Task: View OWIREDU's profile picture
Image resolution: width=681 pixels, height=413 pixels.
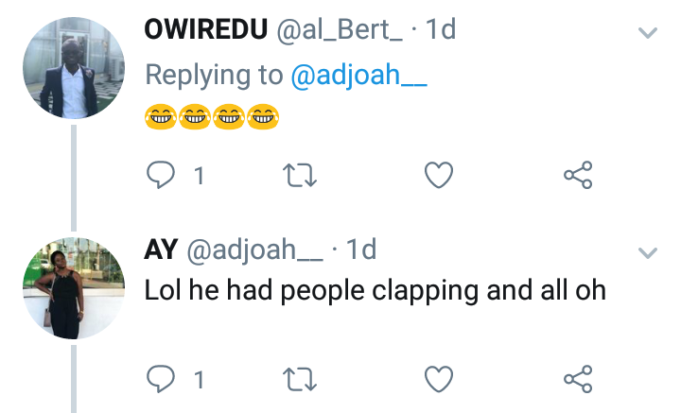Action: pos(75,69)
